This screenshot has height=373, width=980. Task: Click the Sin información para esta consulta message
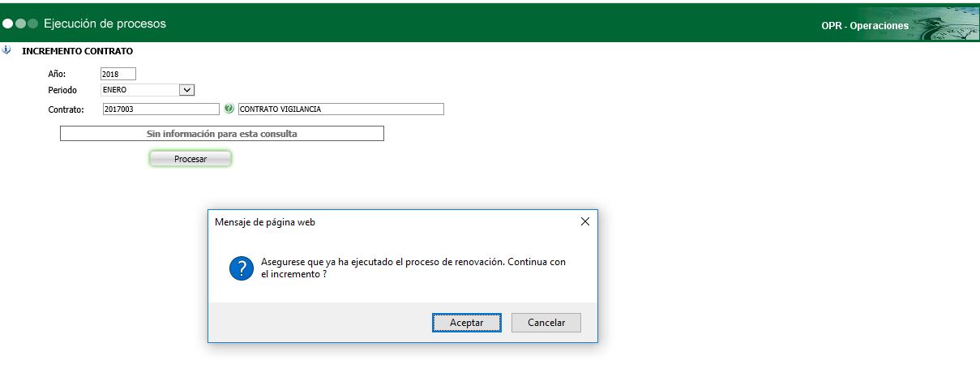click(222, 134)
